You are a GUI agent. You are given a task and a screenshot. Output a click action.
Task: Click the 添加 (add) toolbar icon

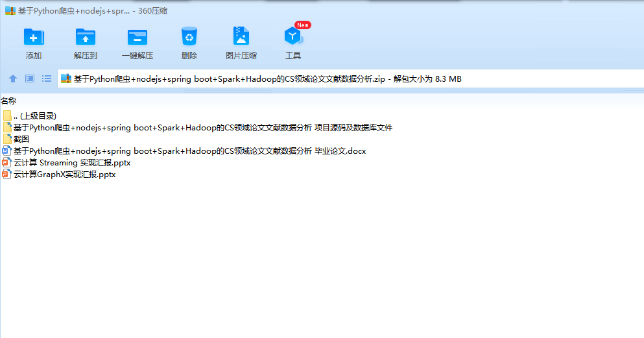tap(34, 38)
